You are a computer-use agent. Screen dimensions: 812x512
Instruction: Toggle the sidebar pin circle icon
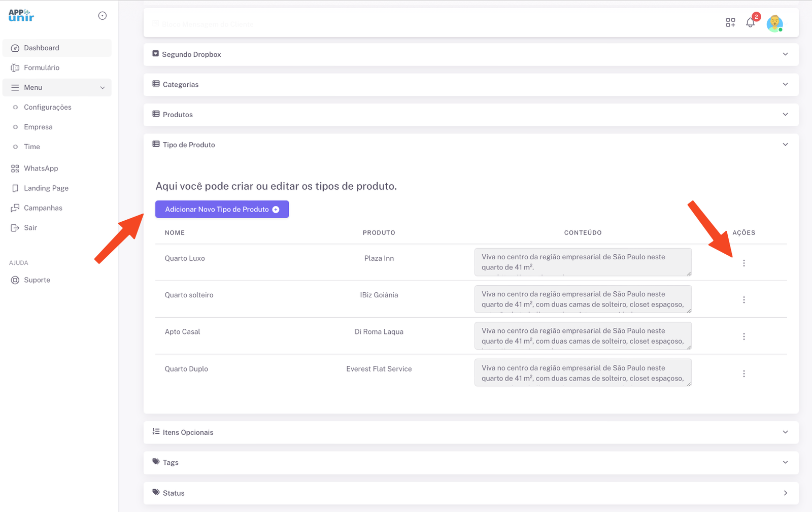click(103, 16)
